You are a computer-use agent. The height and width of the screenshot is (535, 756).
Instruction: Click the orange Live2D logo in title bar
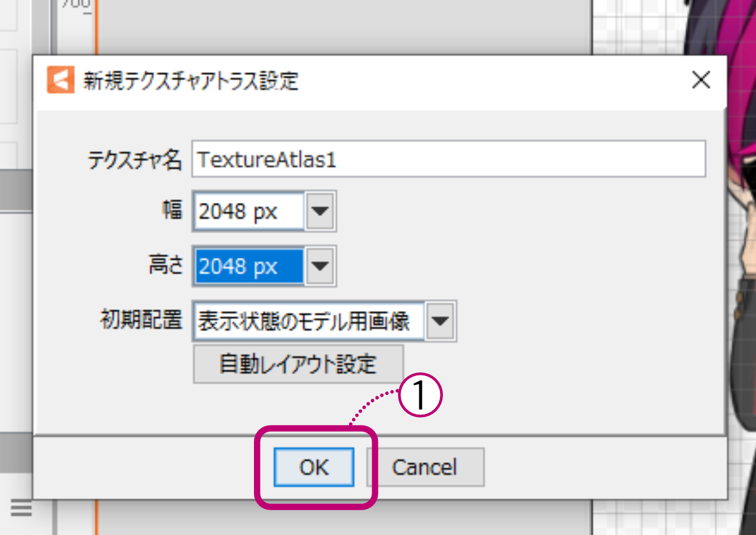point(61,80)
